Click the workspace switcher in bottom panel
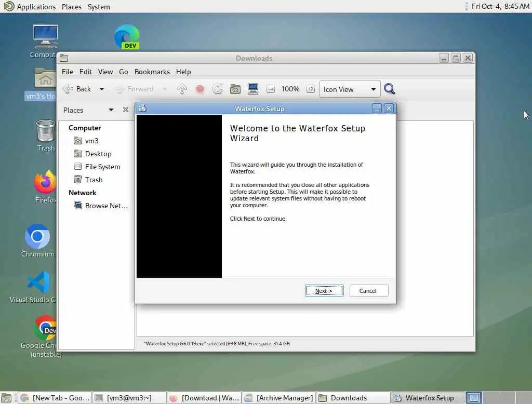Screen dimensions: 532x404 498,398
